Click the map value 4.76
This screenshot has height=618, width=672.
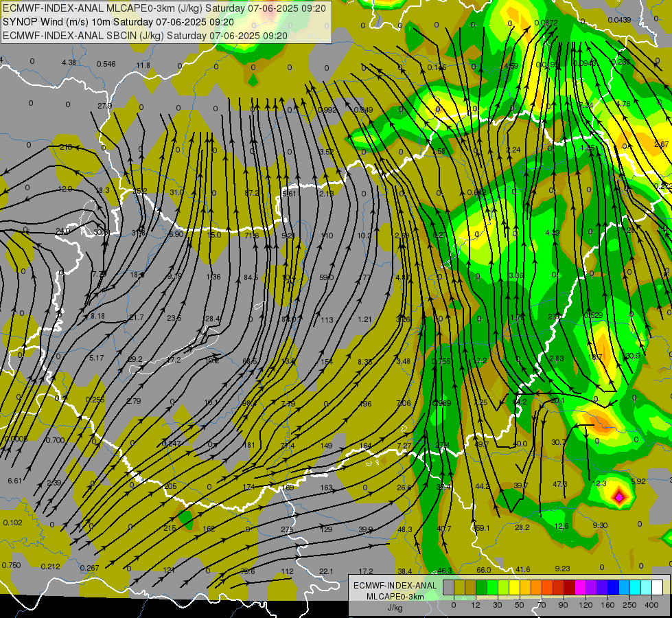click(623, 104)
